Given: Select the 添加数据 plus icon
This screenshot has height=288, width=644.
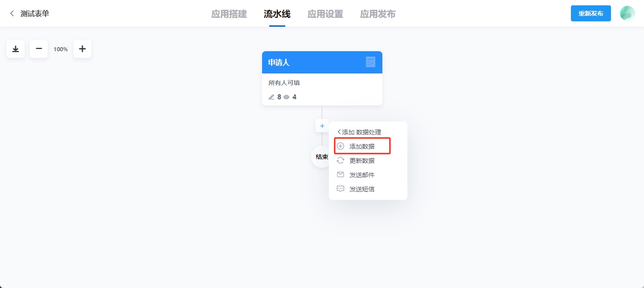Looking at the screenshot, I should point(340,146).
